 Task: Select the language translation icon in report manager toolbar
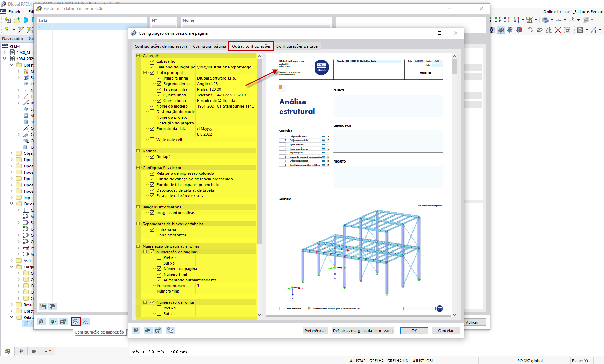pyautogui.click(x=85, y=322)
